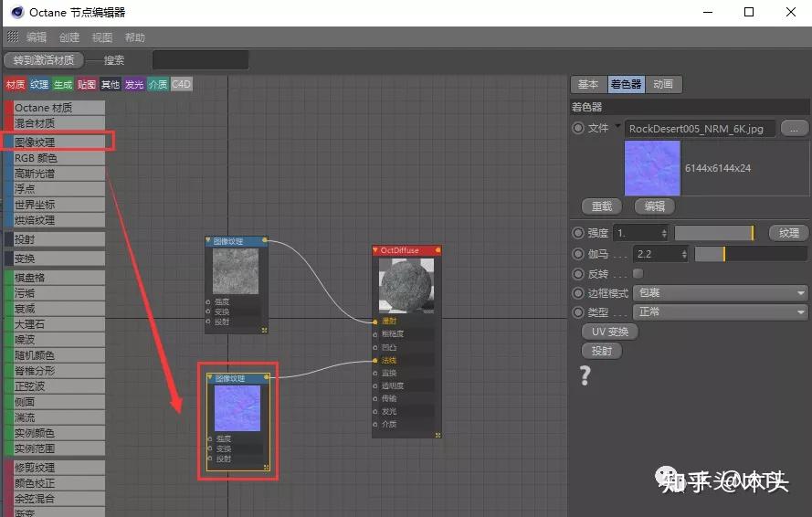Click the output port of the upper 图像纹理 node
This screenshot has width=812, height=517.
[x=265, y=240]
